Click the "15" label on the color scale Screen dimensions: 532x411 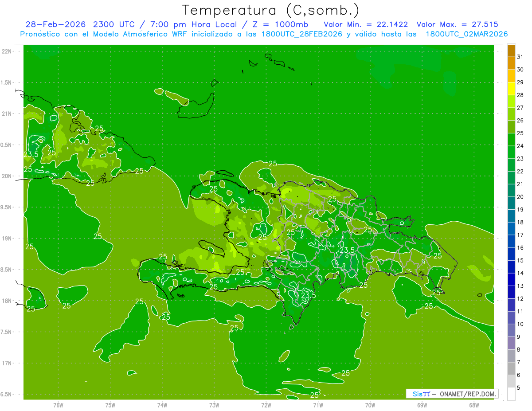520,260
